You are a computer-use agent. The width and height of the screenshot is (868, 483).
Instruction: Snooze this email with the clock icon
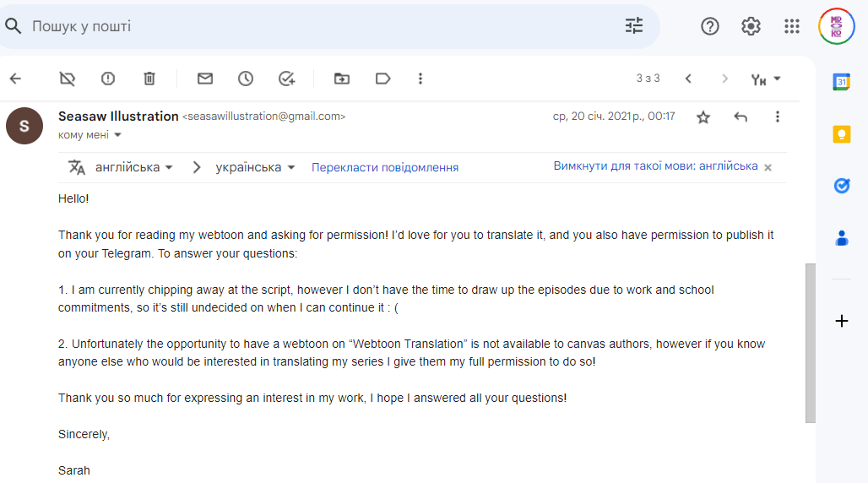(246, 79)
